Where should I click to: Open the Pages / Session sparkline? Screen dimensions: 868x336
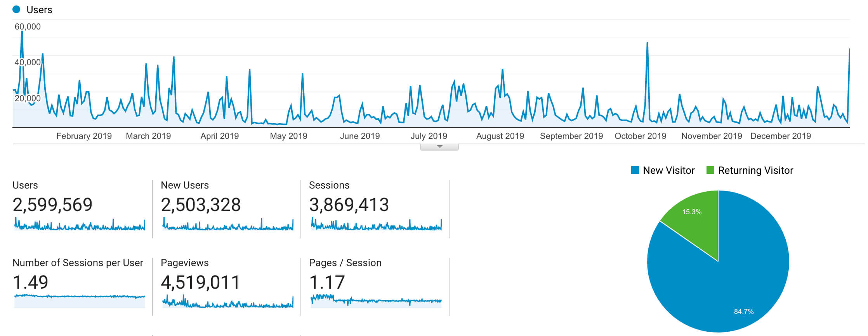[x=376, y=300]
